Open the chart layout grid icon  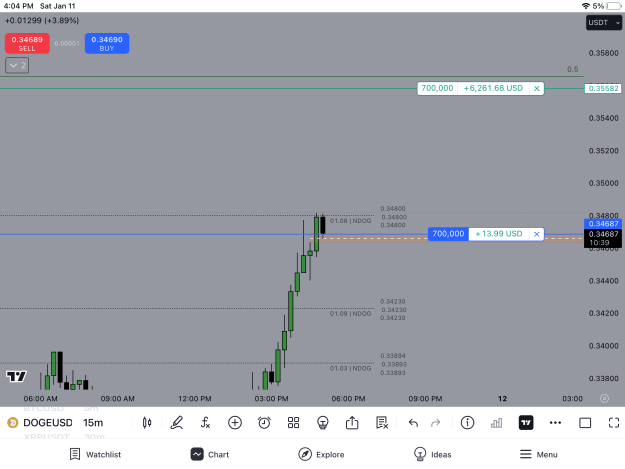[293, 423]
